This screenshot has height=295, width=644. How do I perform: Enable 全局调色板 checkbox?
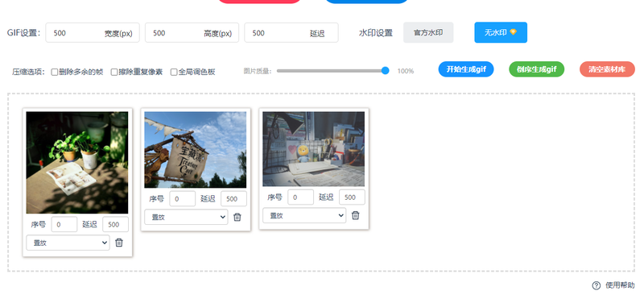[174, 72]
